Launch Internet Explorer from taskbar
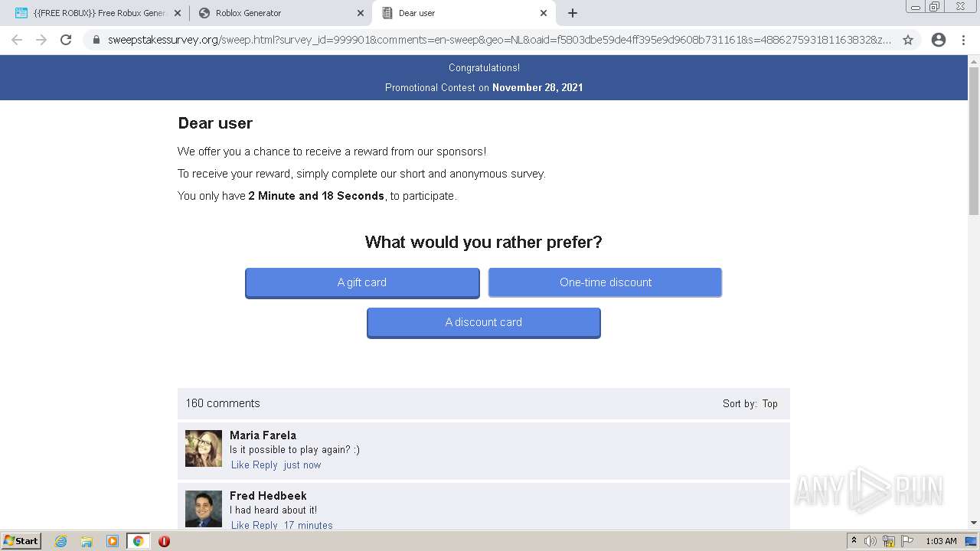Image resolution: width=980 pixels, height=551 pixels. point(60,541)
